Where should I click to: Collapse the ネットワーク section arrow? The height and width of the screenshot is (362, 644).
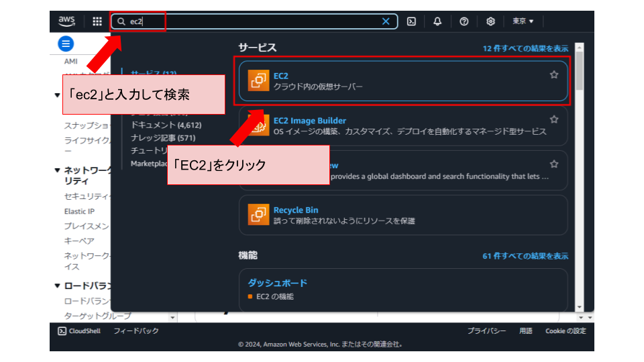[x=58, y=170]
